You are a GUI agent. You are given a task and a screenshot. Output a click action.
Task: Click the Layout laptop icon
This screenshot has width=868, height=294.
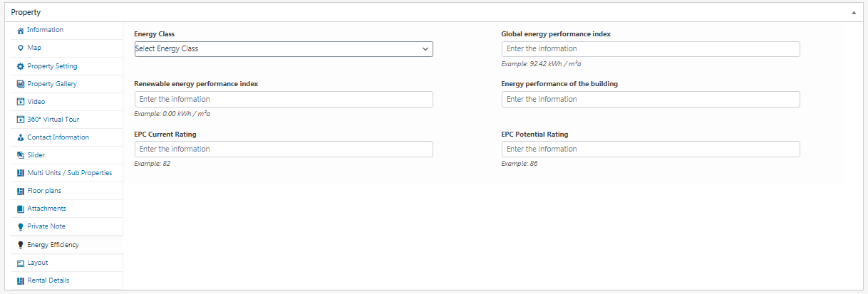tap(21, 263)
